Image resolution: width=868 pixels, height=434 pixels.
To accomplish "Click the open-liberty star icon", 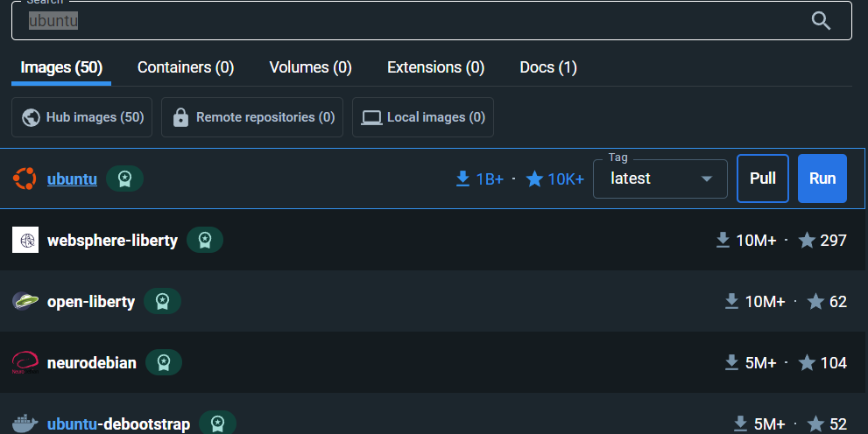I will tap(816, 301).
